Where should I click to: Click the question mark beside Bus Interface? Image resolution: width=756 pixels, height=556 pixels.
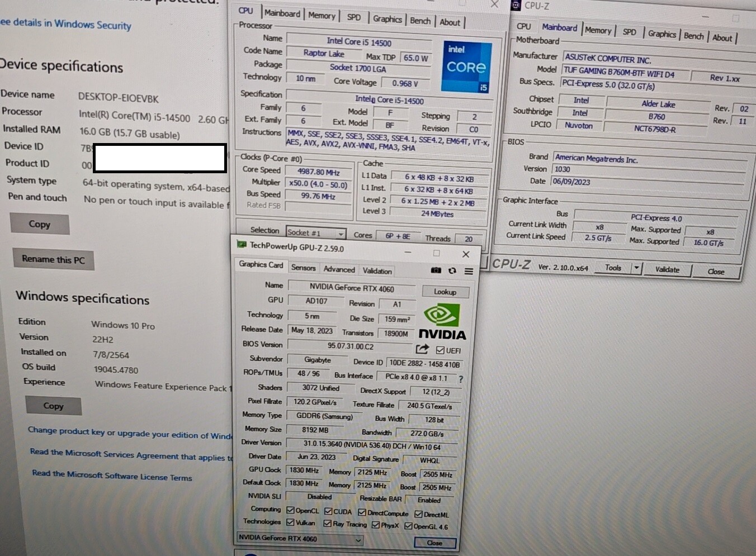pos(461,379)
